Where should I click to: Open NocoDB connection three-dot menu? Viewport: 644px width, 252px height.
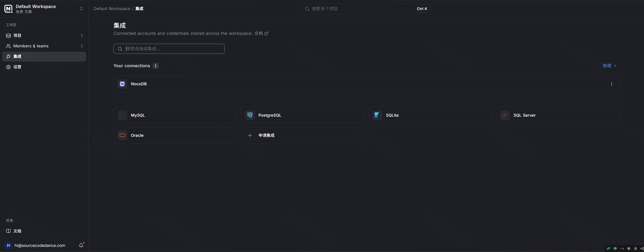tap(612, 84)
